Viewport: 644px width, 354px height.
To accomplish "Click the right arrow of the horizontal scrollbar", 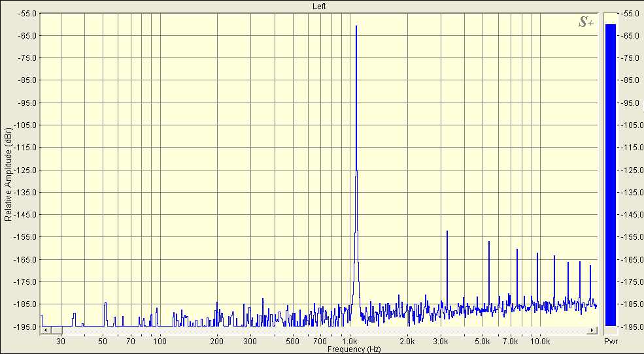I will coord(592,330).
